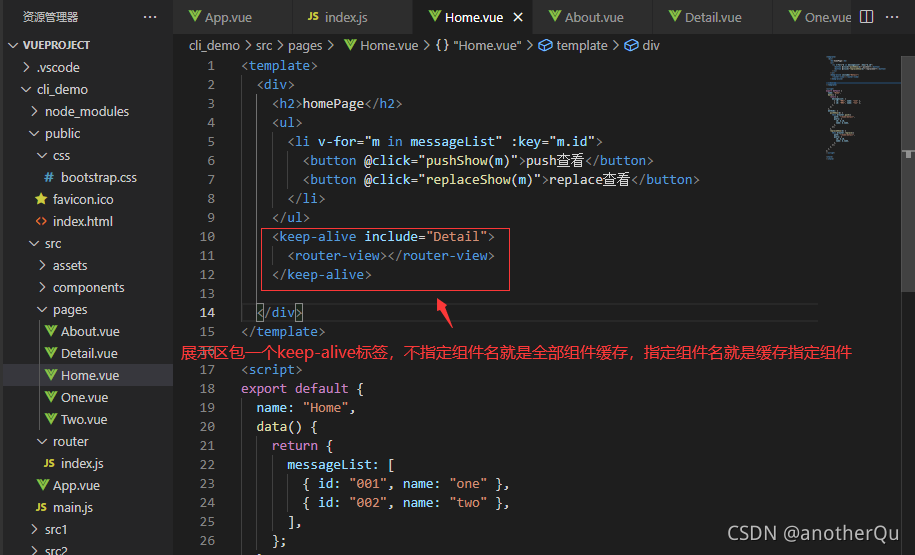Click line number 14 in gutter
The height and width of the screenshot is (555, 915).
[207, 313]
